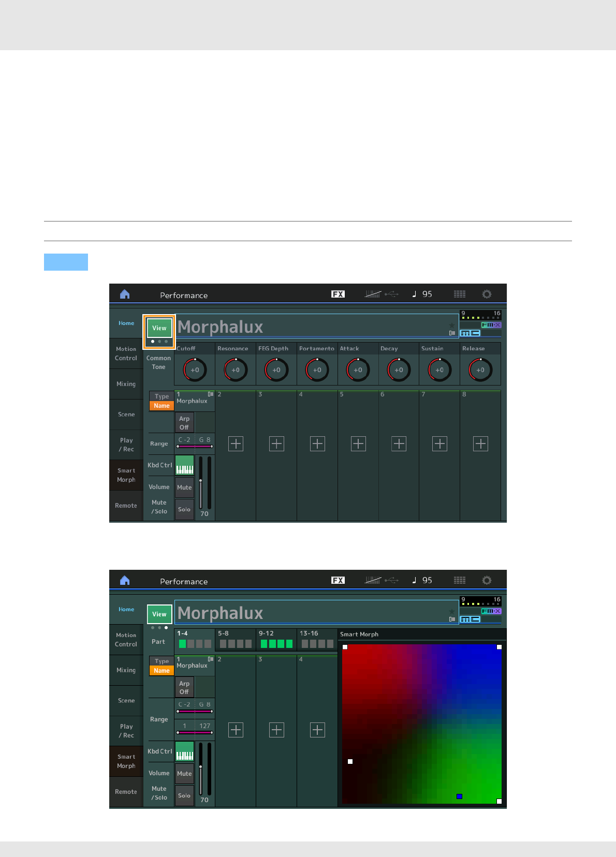Select the orange Name option in lower screen
Screen dimensions: 616x857
pos(162,671)
